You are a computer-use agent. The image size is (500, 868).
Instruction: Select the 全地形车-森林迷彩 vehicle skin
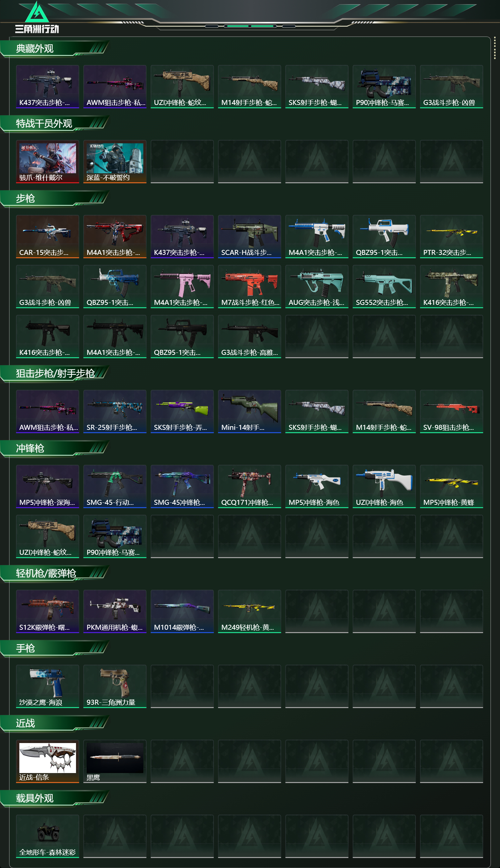point(47,836)
